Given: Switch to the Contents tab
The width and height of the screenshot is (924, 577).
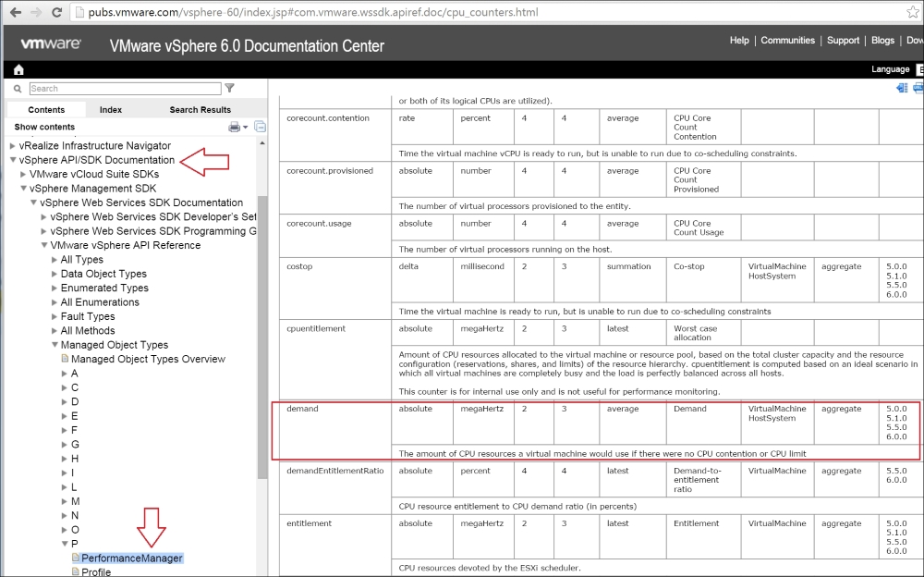Looking at the screenshot, I should [46, 110].
